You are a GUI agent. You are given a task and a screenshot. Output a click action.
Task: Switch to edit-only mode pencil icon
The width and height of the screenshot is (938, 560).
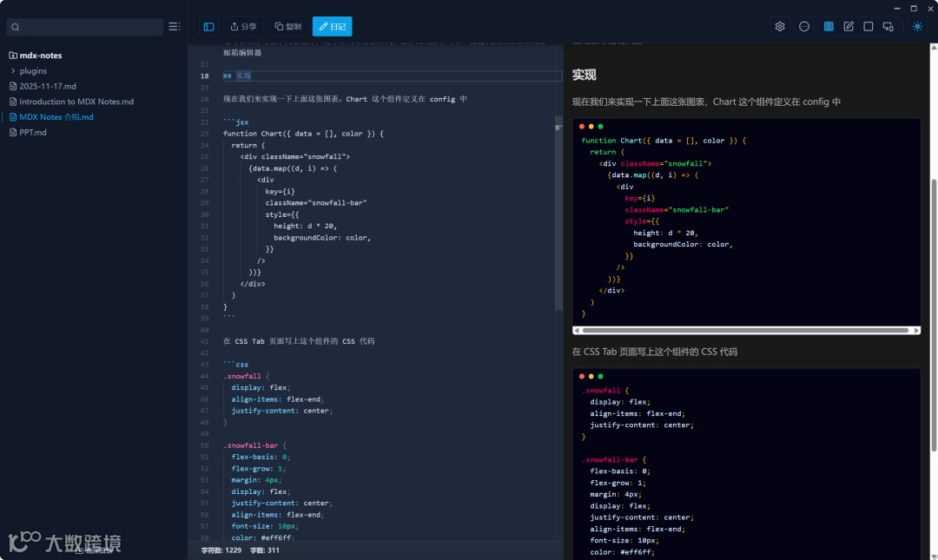click(849, 26)
